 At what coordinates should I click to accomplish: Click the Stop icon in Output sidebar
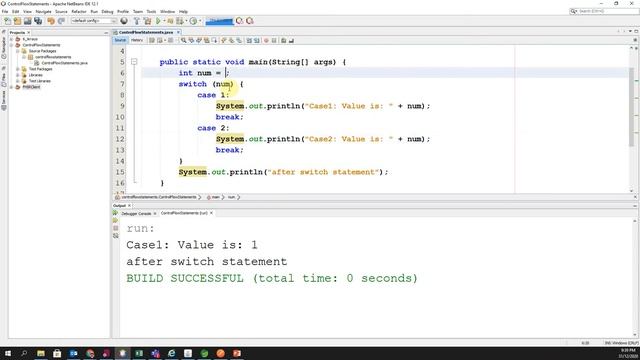point(116,228)
